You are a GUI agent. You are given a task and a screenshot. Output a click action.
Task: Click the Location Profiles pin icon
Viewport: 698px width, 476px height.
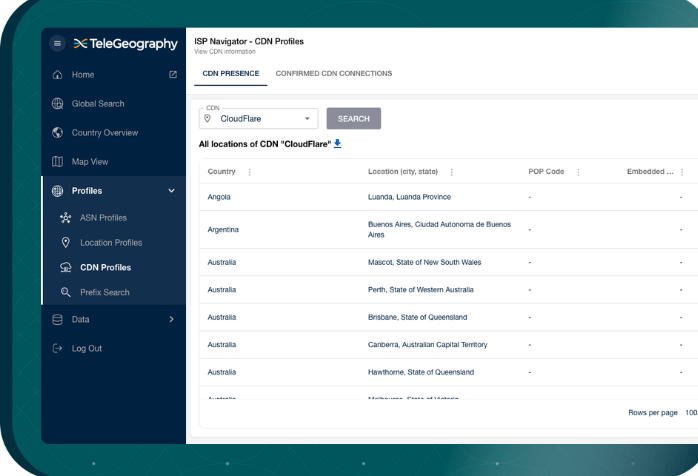point(65,242)
